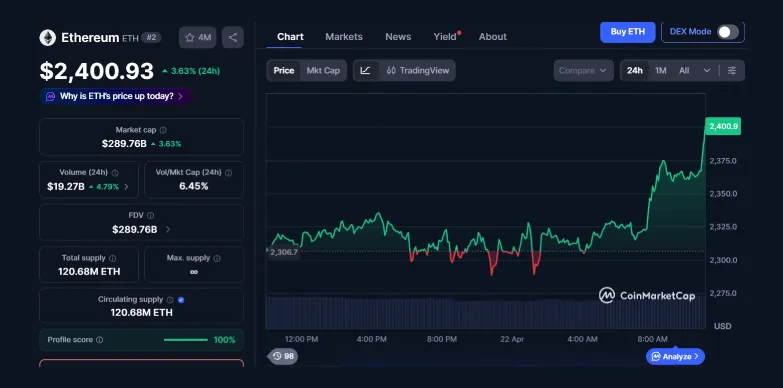Viewport: 783px width, 388px height.
Task: Click the Market cap info icon
Action: [x=163, y=130]
